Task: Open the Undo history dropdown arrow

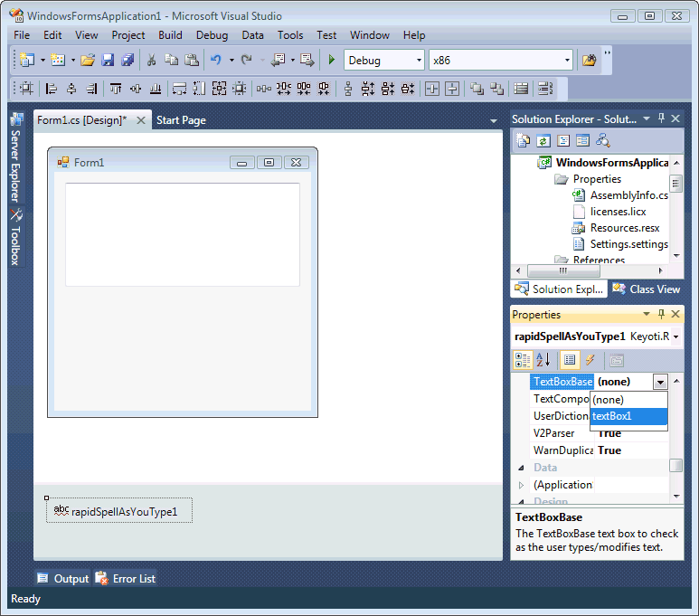Action: tap(231, 61)
